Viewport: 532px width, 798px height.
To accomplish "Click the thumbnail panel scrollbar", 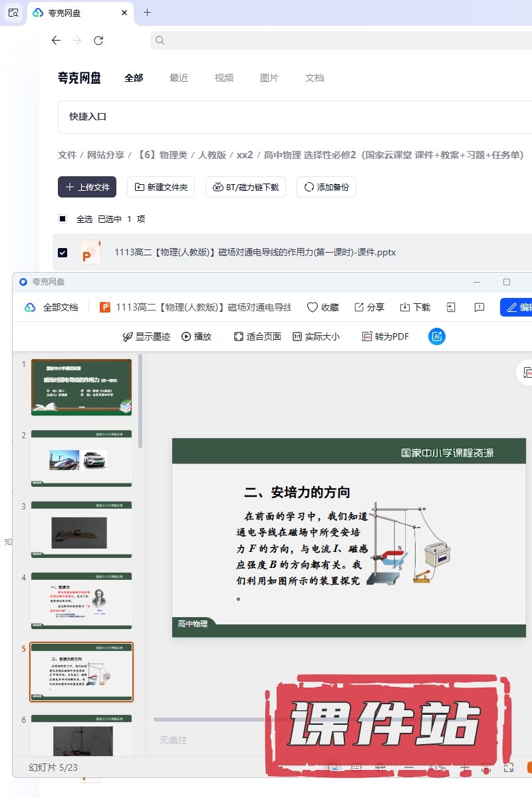I will click(x=140, y=399).
